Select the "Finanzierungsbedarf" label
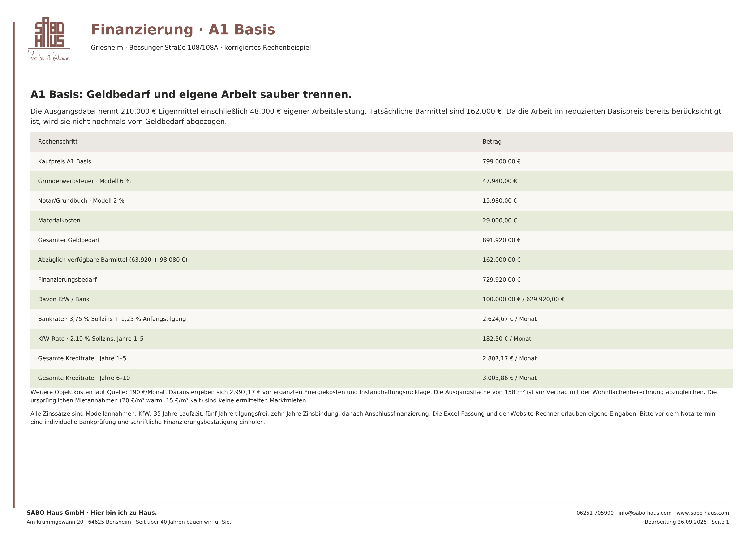The image size is (756, 535). pyautogui.click(x=68, y=280)
